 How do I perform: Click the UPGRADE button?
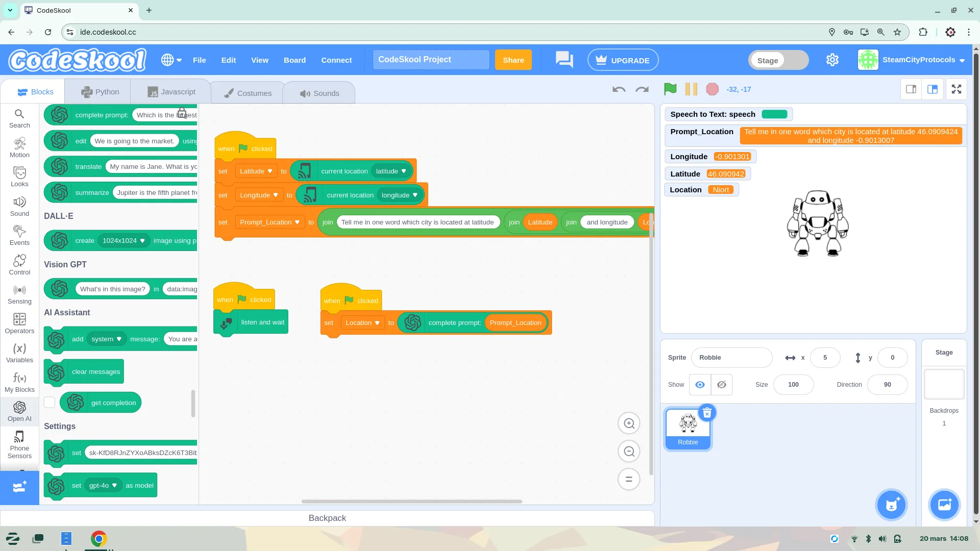click(623, 60)
